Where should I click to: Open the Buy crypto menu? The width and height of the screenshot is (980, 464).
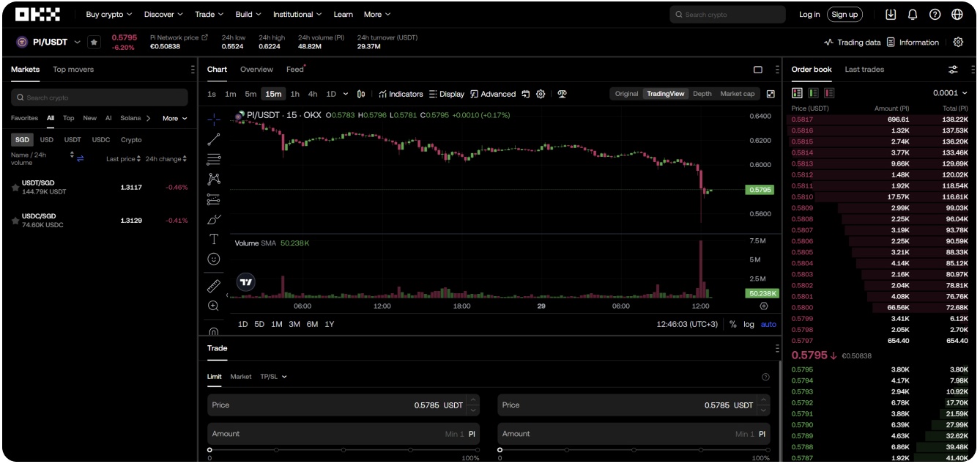(109, 14)
